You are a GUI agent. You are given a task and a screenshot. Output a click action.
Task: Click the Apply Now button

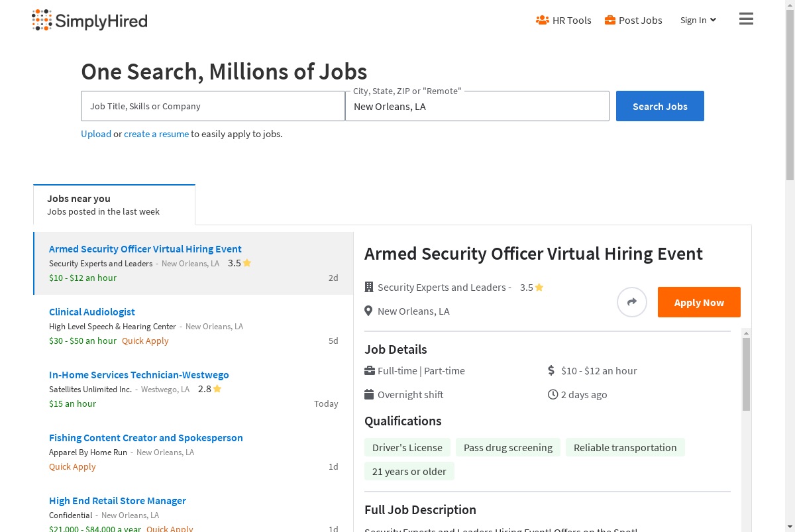(699, 302)
